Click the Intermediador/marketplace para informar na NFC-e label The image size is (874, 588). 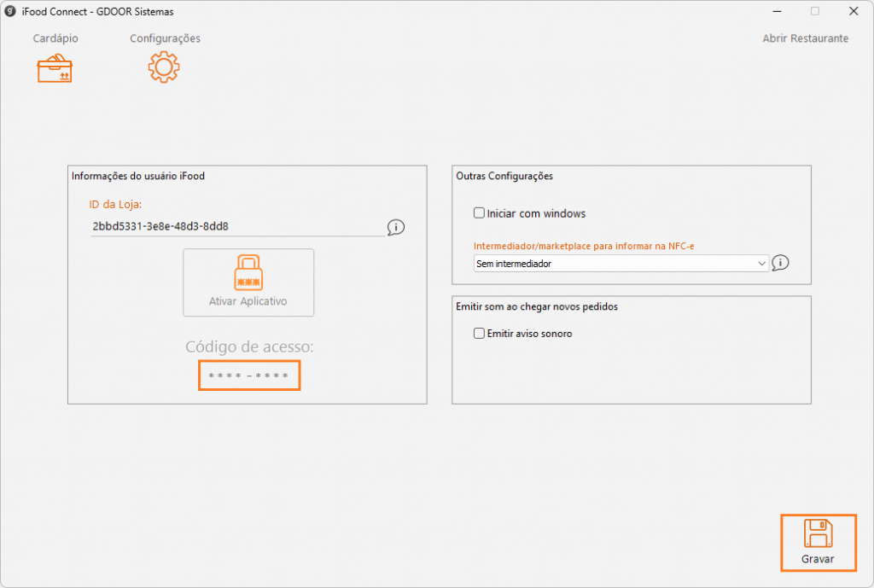[x=584, y=246]
